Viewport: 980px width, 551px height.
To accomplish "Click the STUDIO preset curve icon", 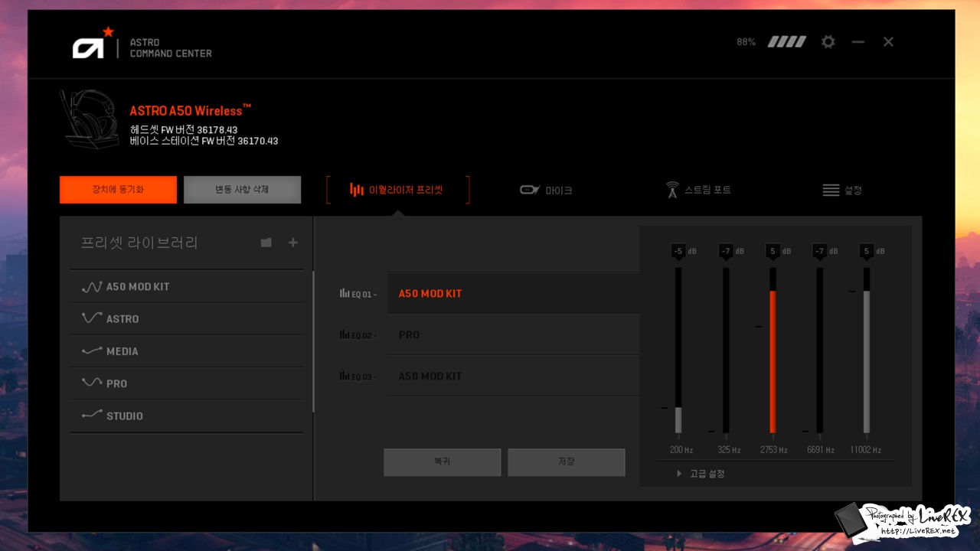I will click(x=92, y=415).
